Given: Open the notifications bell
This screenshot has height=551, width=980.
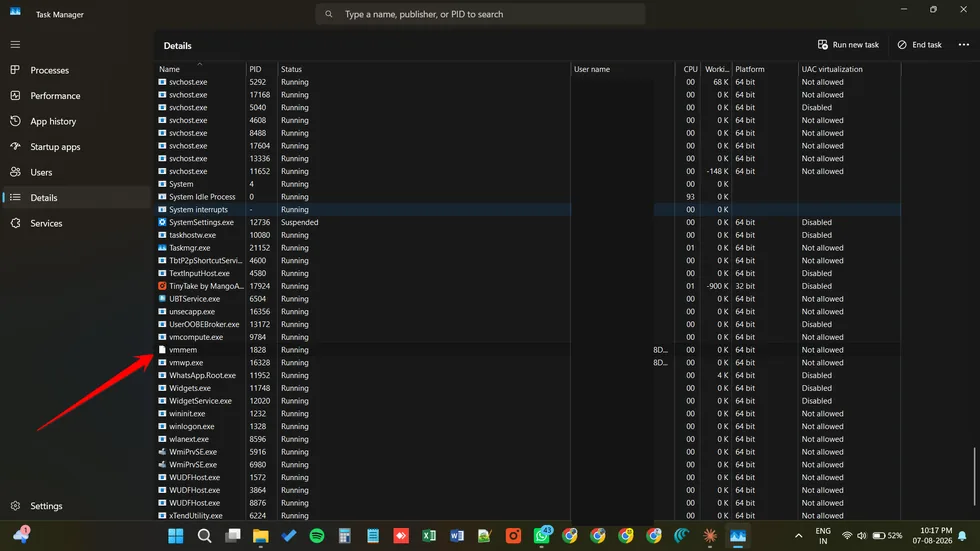Looking at the screenshot, I should [x=962, y=536].
